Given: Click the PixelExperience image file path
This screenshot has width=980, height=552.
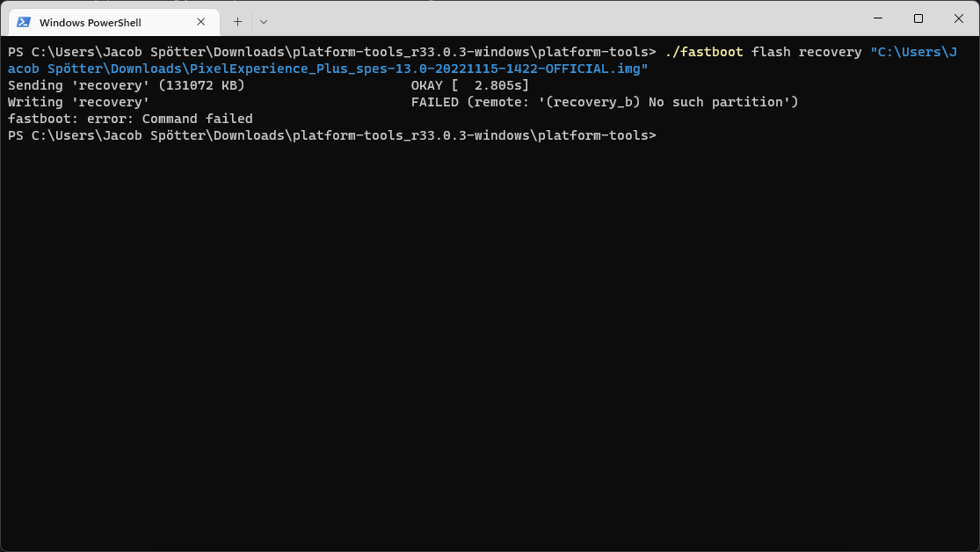Looking at the screenshot, I should point(328,69).
